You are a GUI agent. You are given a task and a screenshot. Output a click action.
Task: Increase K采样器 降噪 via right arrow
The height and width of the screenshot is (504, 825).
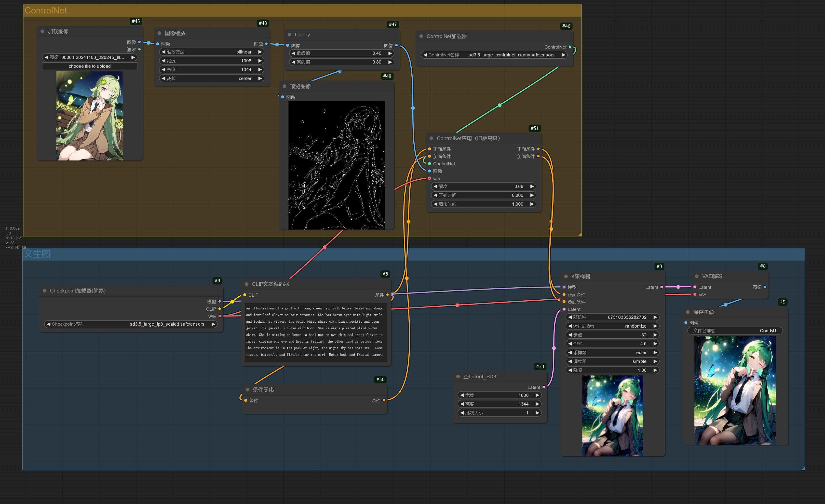coord(656,370)
